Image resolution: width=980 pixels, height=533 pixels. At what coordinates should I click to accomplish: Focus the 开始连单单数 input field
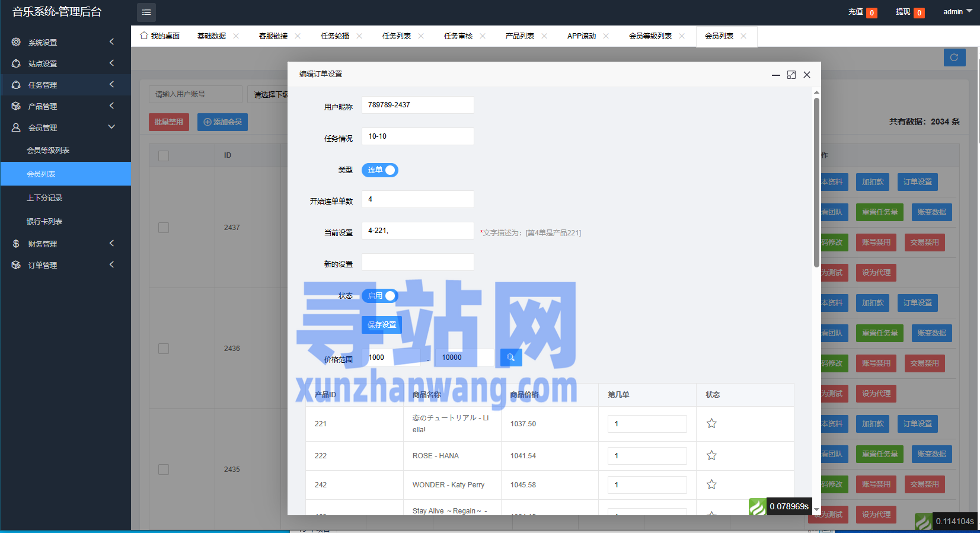(418, 199)
